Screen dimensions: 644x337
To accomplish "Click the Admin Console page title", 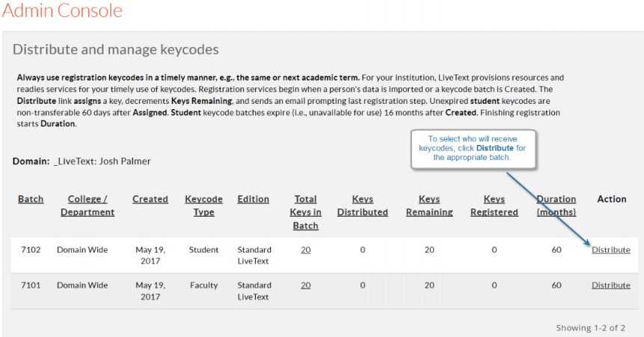I will [61, 11].
